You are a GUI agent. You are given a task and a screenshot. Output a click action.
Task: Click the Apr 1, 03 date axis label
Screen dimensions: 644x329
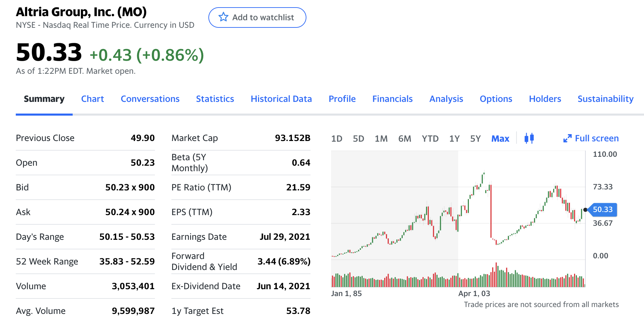pyautogui.click(x=474, y=293)
